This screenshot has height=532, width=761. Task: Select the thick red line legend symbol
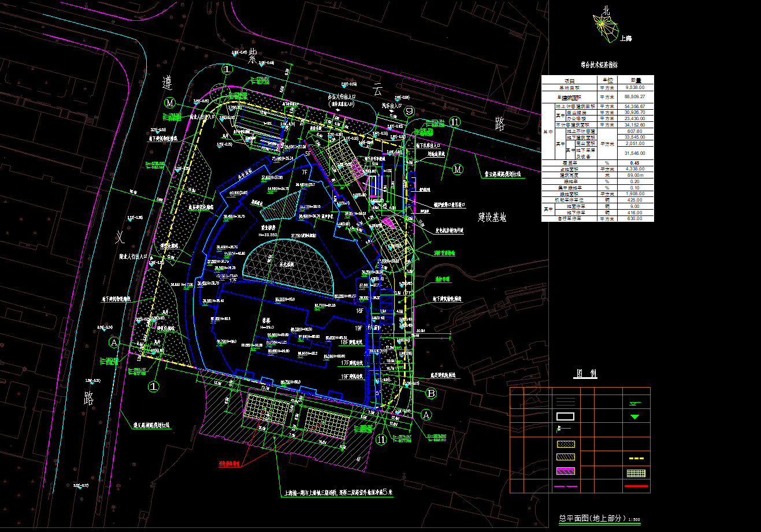tap(636, 486)
